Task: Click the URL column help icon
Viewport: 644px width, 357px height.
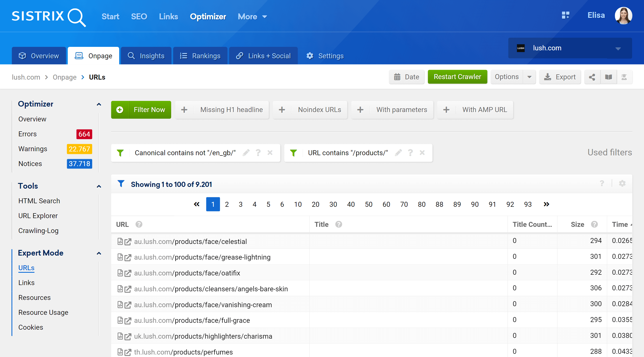Action: pyautogui.click(x=139, y=224)
